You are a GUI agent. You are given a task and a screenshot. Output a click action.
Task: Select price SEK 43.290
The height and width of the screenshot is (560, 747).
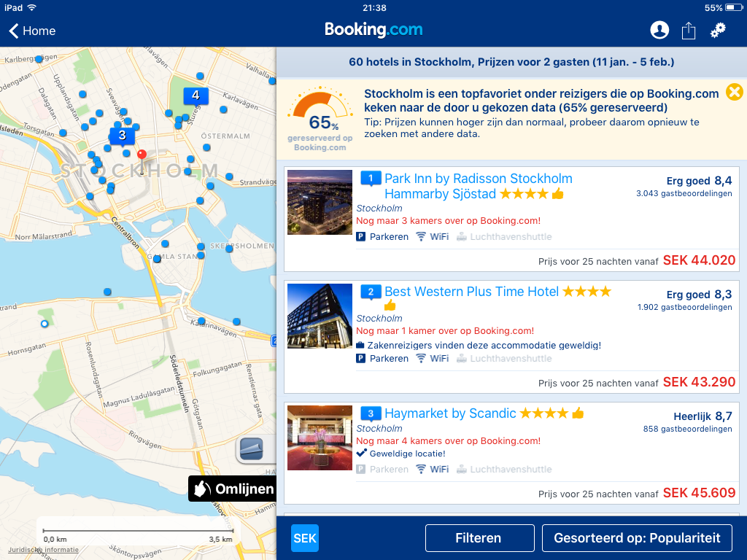coord(699,382)
